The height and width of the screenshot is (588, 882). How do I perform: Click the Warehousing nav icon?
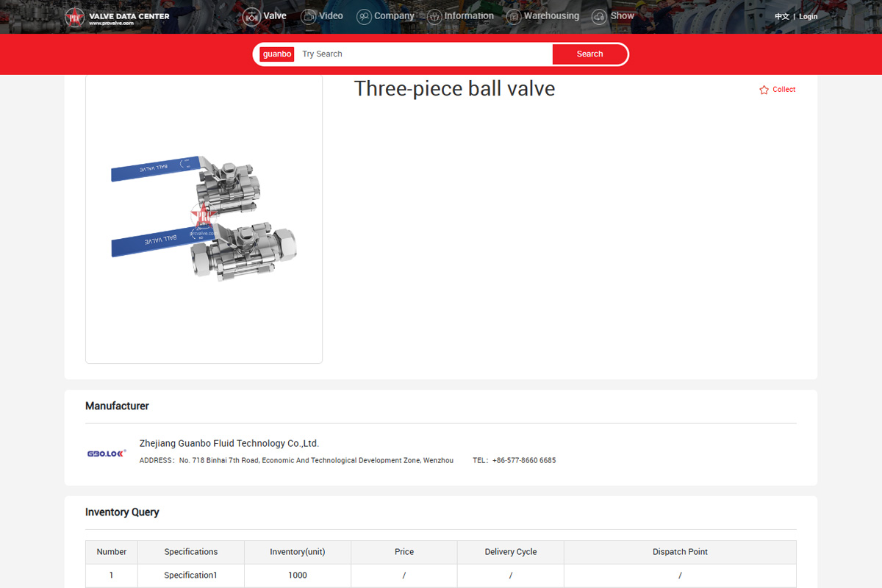pyautogui.click(x=514, y=16)
